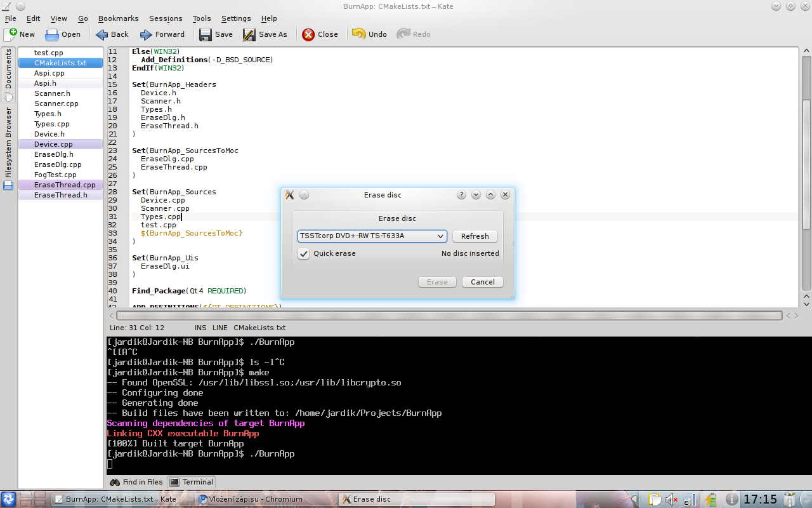Click the notifications info tray icon
The width and height of the screenshot is (812, 508).
click(731, 499)
